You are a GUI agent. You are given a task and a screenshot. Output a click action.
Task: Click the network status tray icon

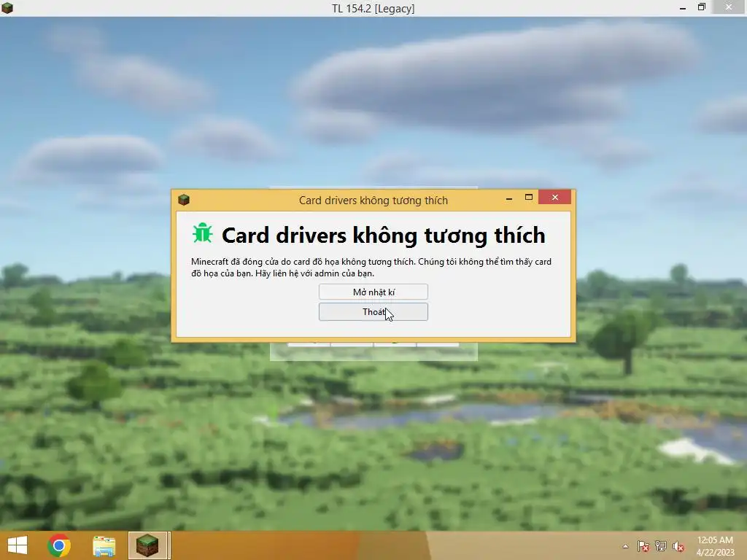point(661,546)
